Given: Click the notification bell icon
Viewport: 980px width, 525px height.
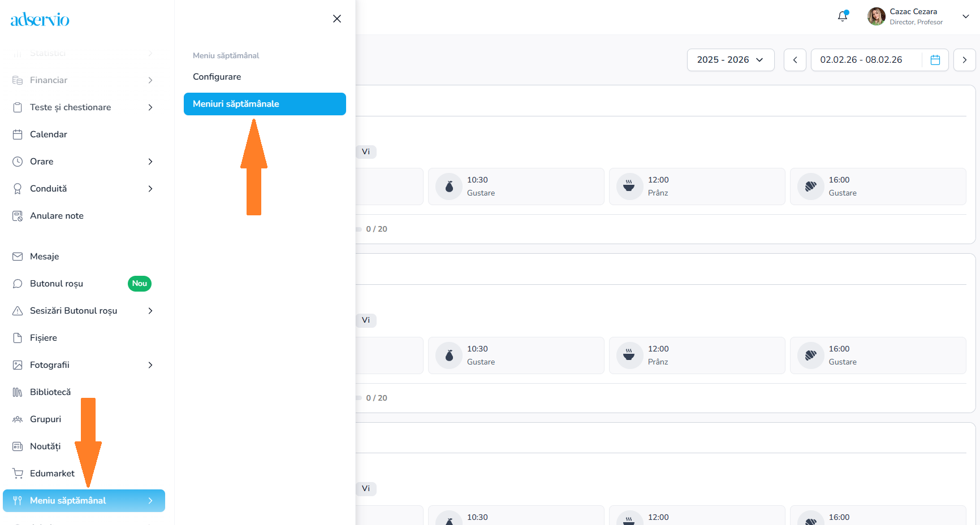Looking at the screenshot, I should (x=842, y=16).
